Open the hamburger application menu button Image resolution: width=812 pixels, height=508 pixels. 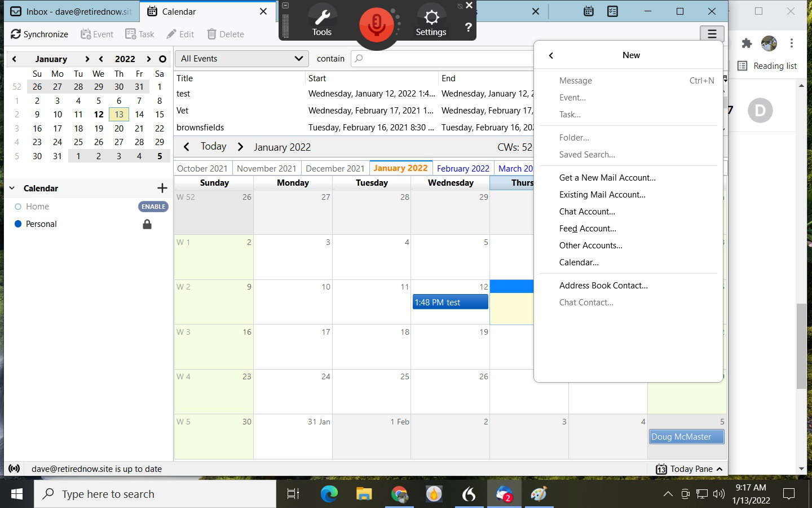pyautogui.click(x=712, y=34)
